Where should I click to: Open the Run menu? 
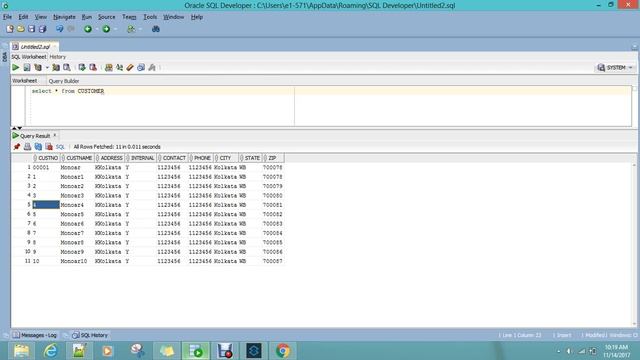[87, 17]
